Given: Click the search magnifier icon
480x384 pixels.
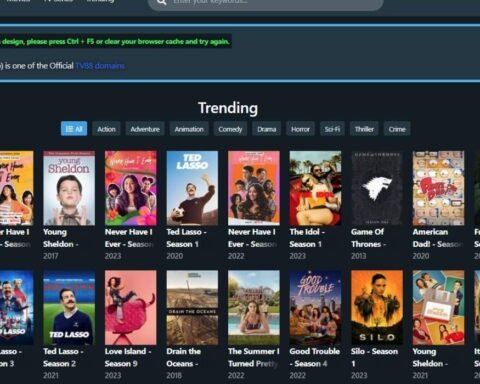Looking at the screenshot, I should click(x=161, y=2).
